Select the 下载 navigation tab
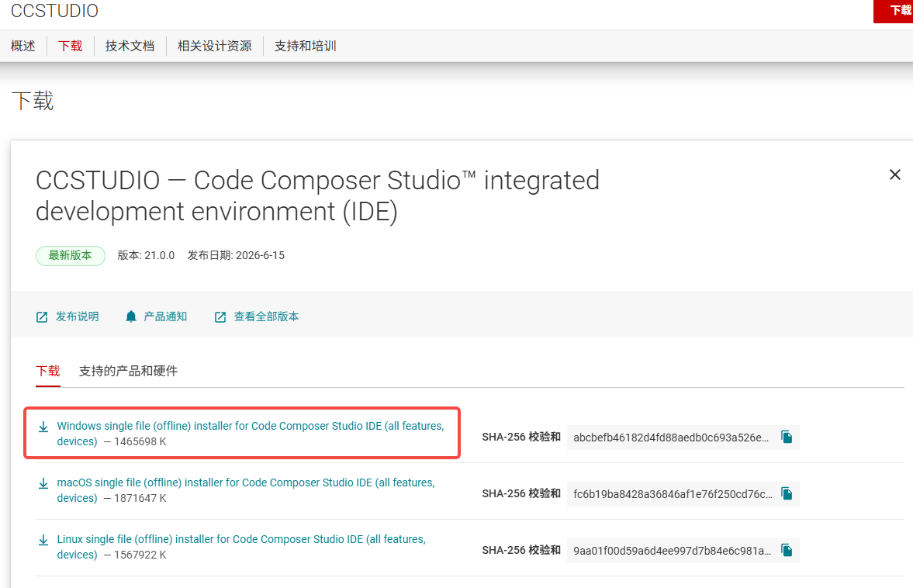This screenshot has height=588, width=913. click(x=71, y=46)
